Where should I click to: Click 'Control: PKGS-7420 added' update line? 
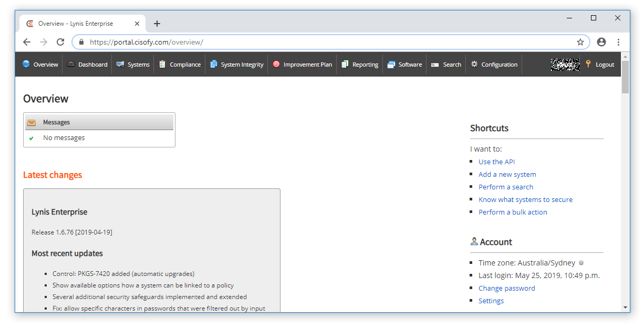click(123, 273)
